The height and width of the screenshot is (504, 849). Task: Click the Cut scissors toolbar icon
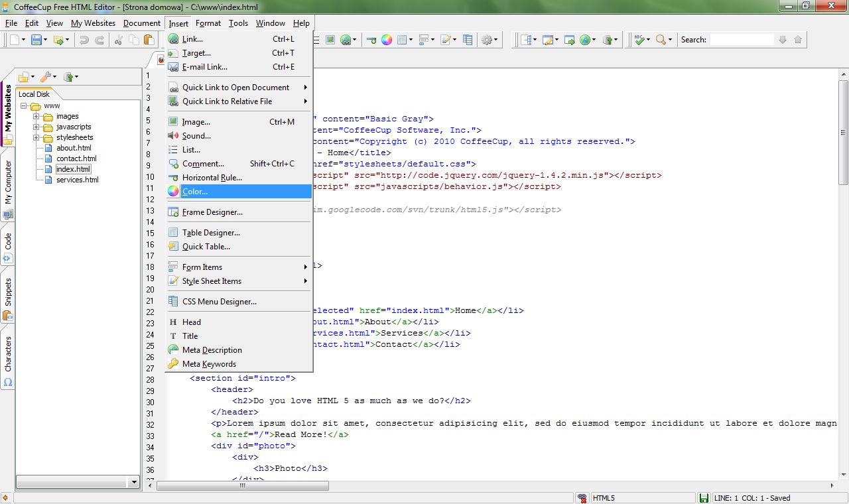point(119,40)
